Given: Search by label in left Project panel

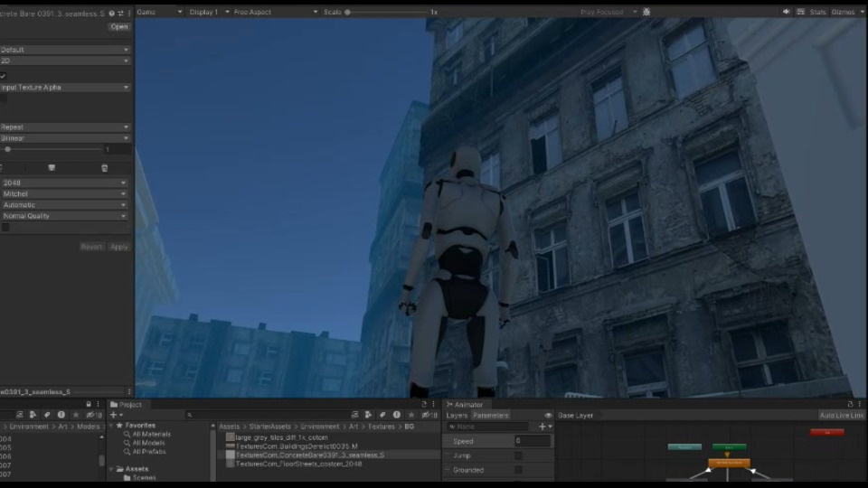Looking at the screenshot, I should (47, 415).
